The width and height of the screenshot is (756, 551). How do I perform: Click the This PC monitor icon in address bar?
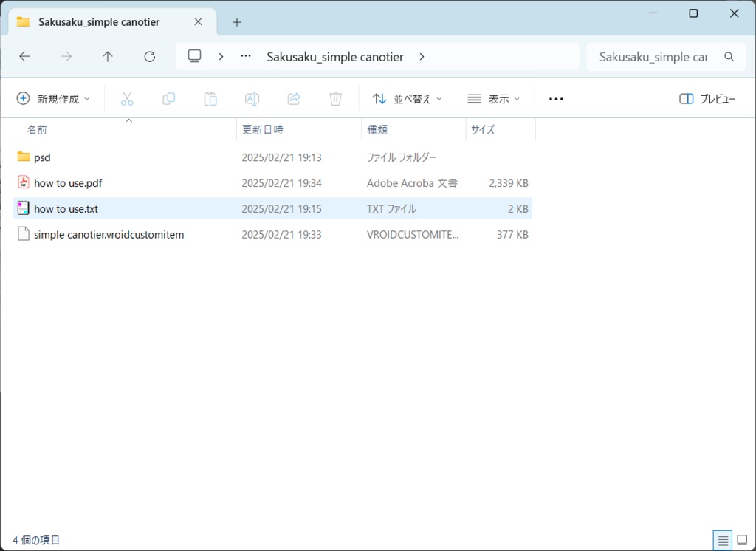[x=194, y=56]
